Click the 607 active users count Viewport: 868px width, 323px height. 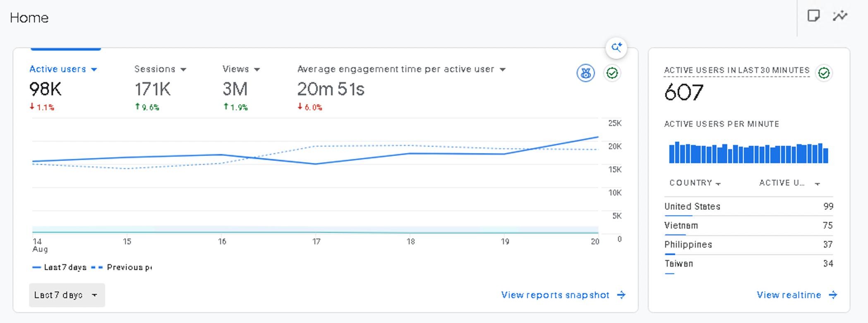(x=684, y=92)
